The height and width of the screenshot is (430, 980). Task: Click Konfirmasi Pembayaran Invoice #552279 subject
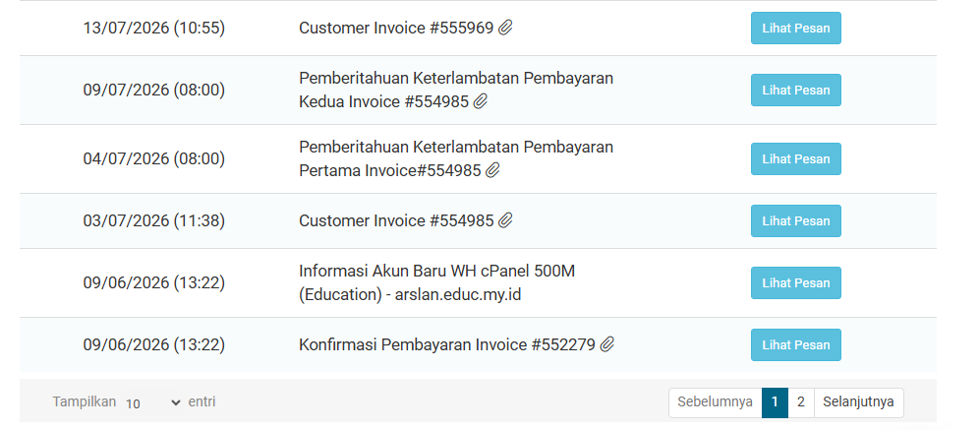[447, 344]
